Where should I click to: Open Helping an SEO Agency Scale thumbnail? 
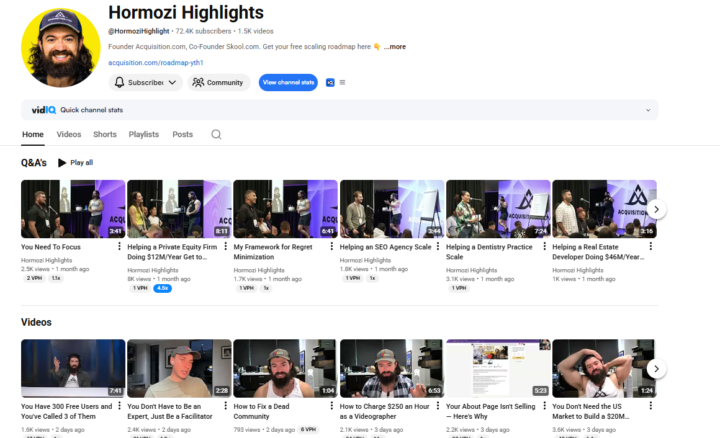(x=392, y=209)
